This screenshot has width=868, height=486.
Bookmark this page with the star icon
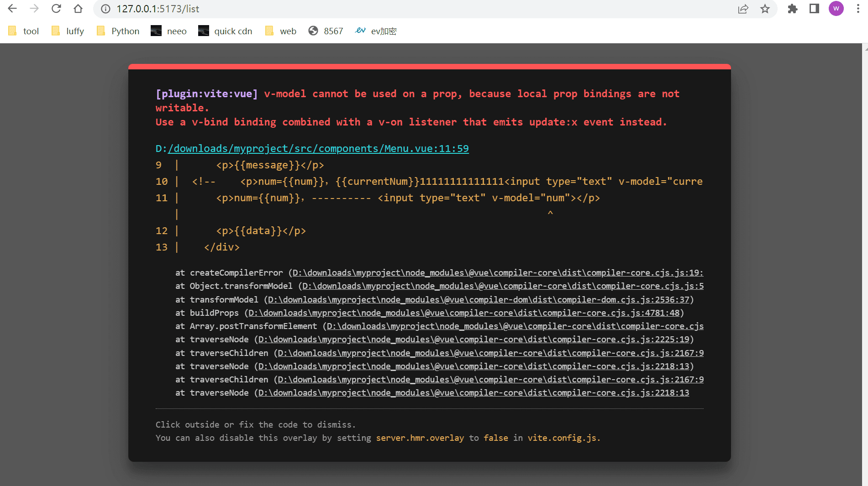[x=765, y=9]
